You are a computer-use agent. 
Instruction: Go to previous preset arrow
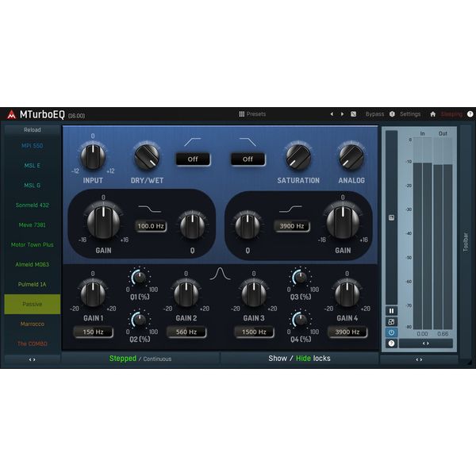[x=332, y=114]
